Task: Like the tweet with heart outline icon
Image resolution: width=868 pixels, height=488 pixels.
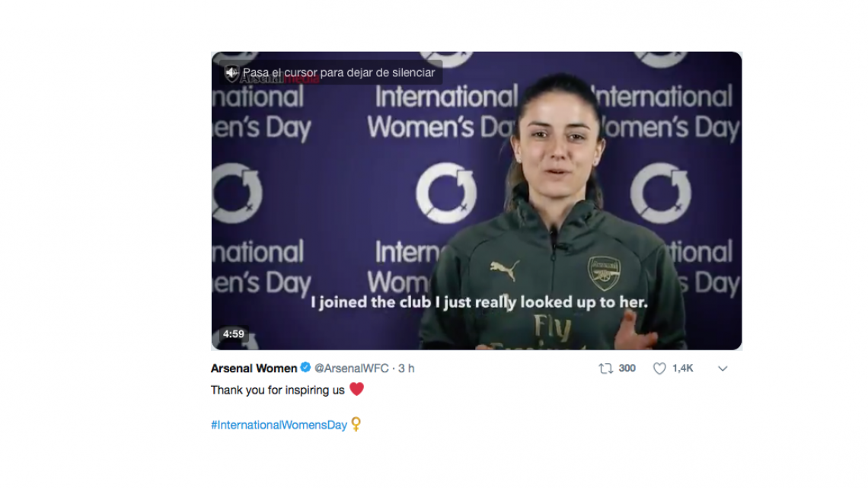Action: tap(659, 368)
